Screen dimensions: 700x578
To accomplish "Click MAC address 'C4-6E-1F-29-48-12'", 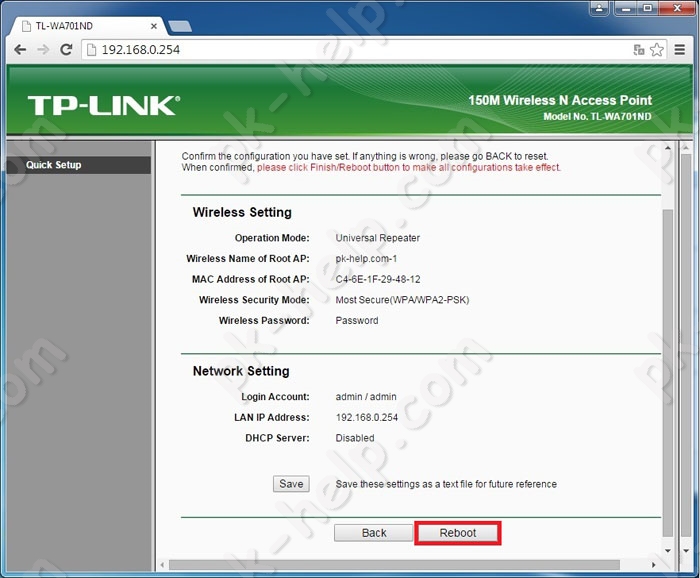I will tap(378, 279).
